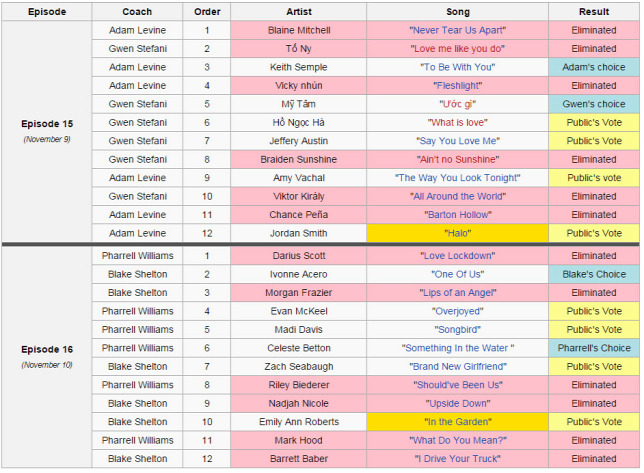Click the "What Do You Mean?" link
This screenshot has width=644, height=473.
pos(458,441)
